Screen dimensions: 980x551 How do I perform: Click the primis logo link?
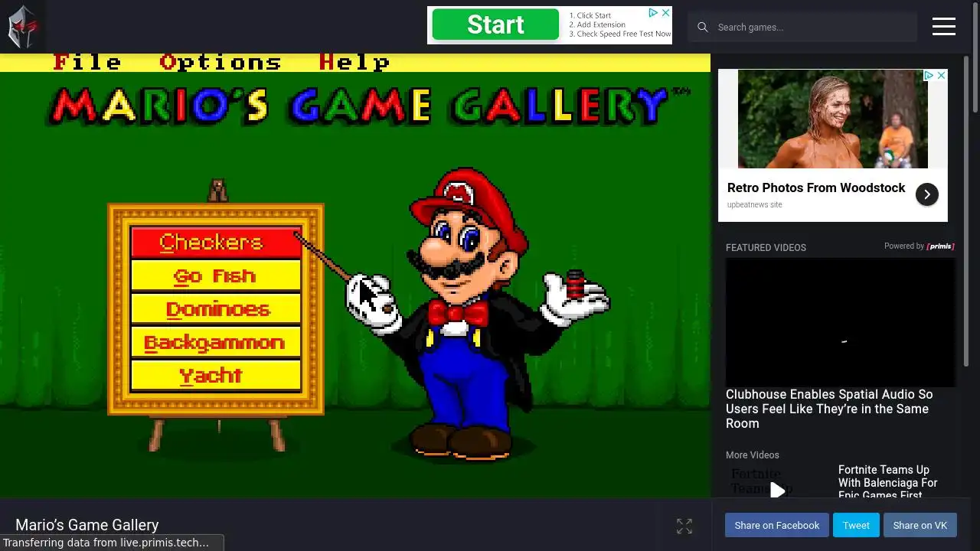pyautogui.click(x=940, y=246)
